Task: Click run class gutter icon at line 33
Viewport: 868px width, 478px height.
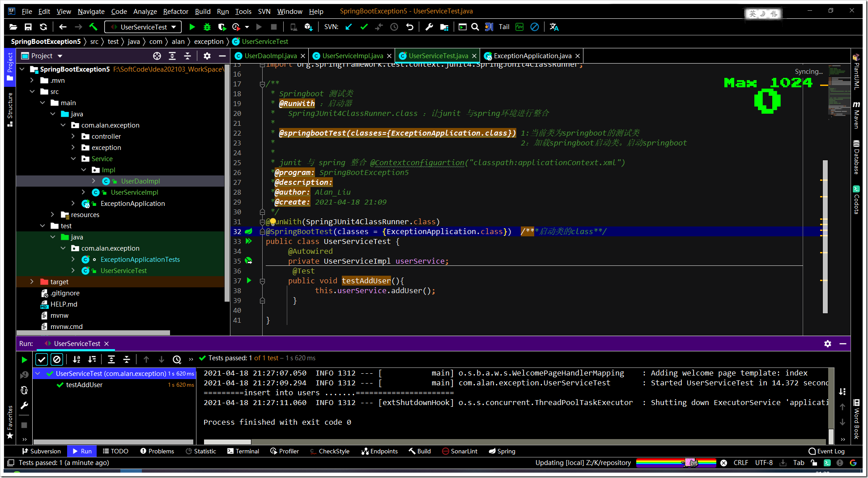Action: pyautogui.click(x=249, y=241)
